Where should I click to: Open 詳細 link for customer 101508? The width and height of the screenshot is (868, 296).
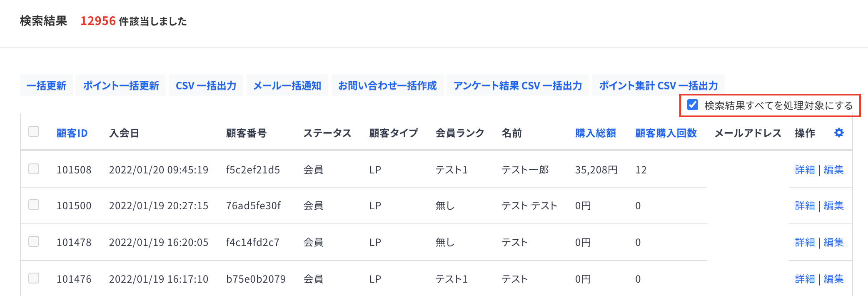pyautogui.click(x=805, y=170)
